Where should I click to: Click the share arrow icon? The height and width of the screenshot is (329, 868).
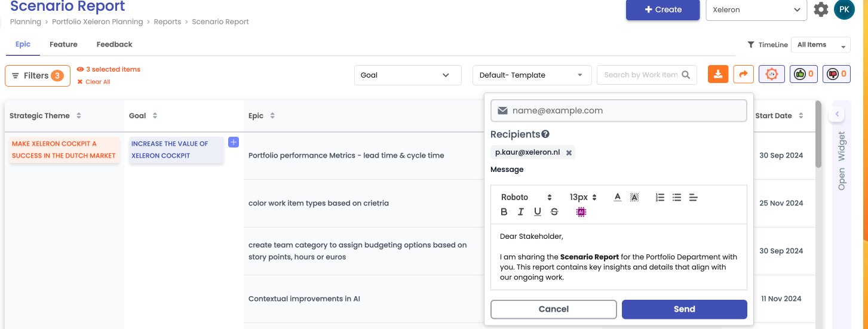pyautogui.click(x=743, y=75)
